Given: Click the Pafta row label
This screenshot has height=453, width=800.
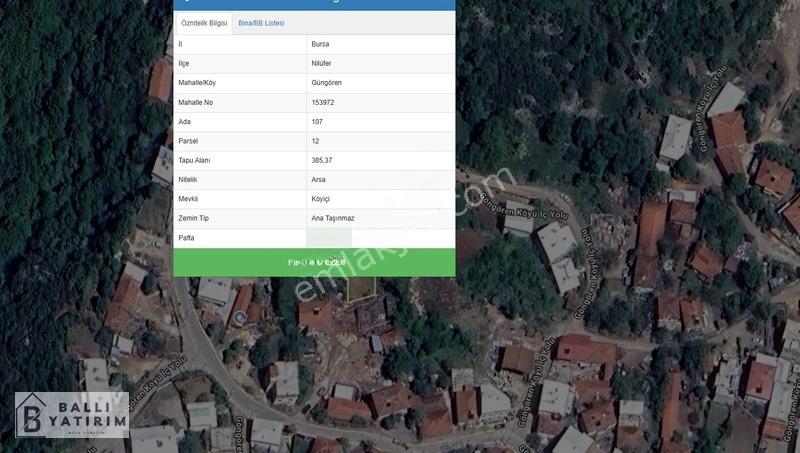Looking at the screenshot, I should point(186,238).
